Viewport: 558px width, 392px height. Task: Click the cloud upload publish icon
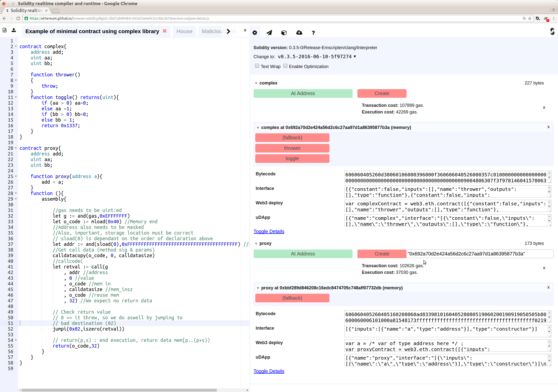click(299, 33)
